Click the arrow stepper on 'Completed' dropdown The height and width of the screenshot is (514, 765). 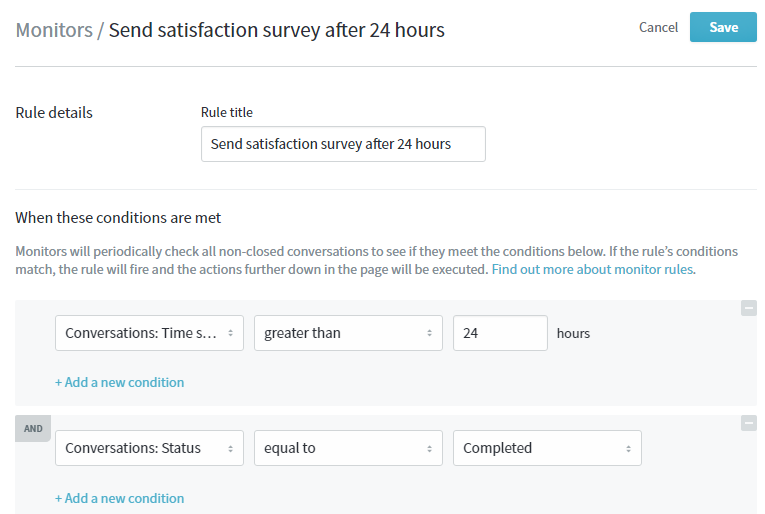click(628, 449)
